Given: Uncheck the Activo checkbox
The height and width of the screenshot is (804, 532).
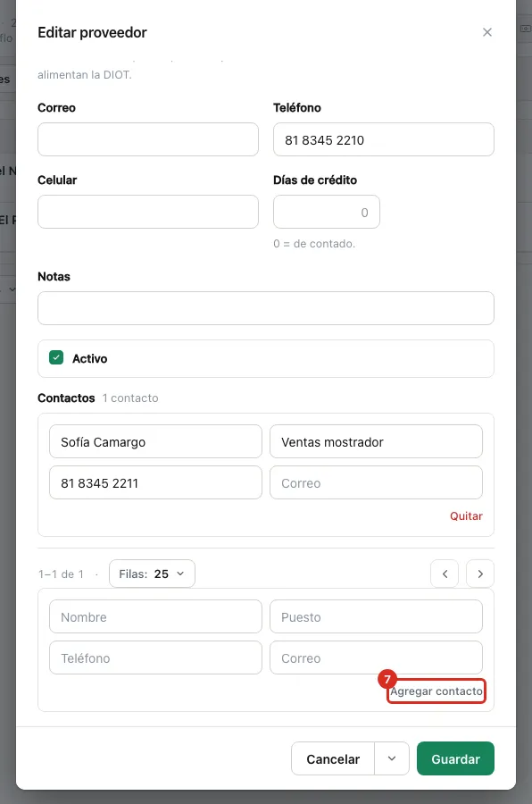Looking at the screenshot, I should coord(56,357).
